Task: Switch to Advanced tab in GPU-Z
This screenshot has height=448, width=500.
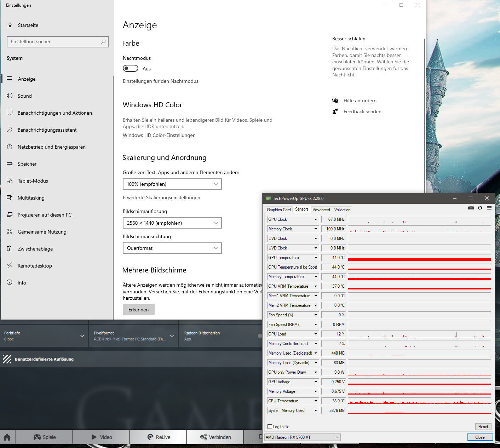Action: pyautogui.click(x=321, y=210)
